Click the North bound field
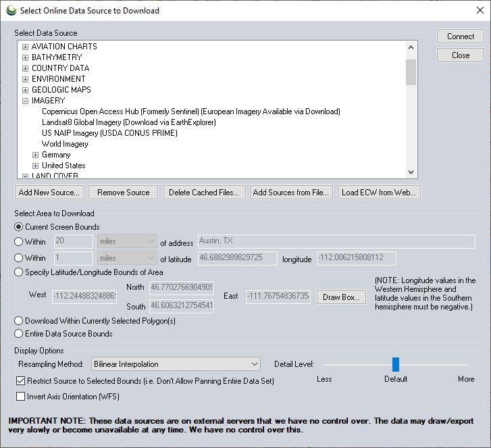491x448 pixels. coord(182,288)
